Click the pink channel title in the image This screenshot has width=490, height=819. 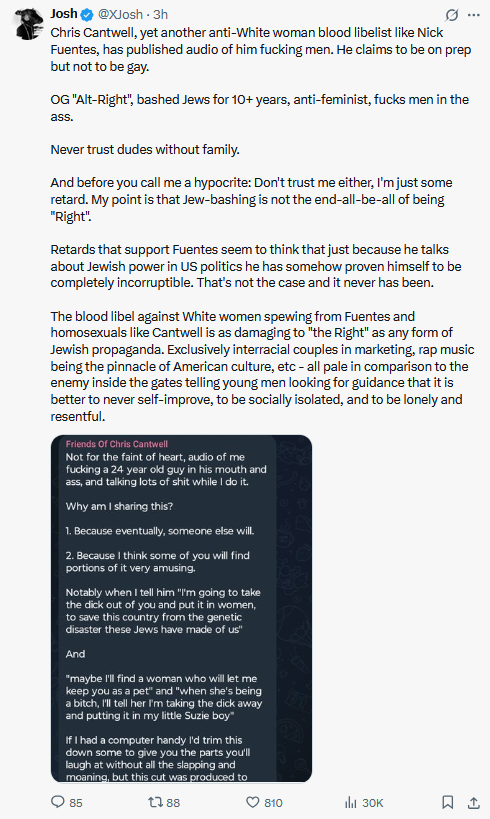(x=116, y=444)
